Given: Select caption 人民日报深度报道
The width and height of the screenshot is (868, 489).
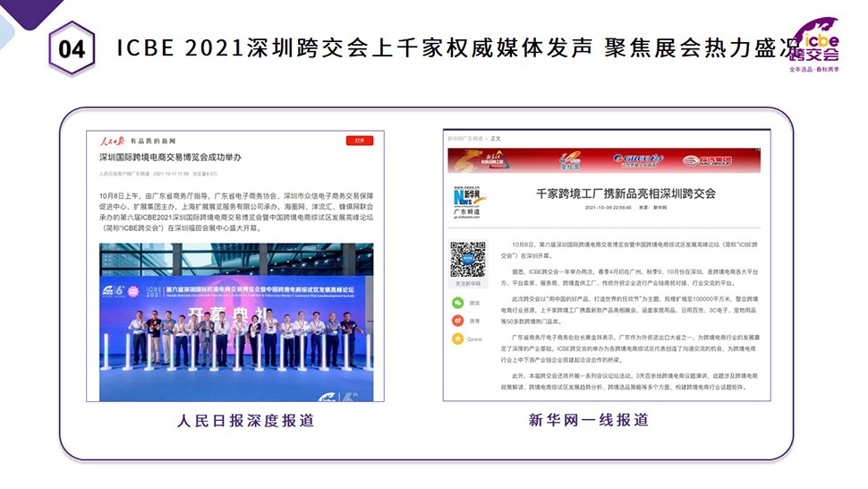Looking at the screenshot, I should [x=246, y=421].
